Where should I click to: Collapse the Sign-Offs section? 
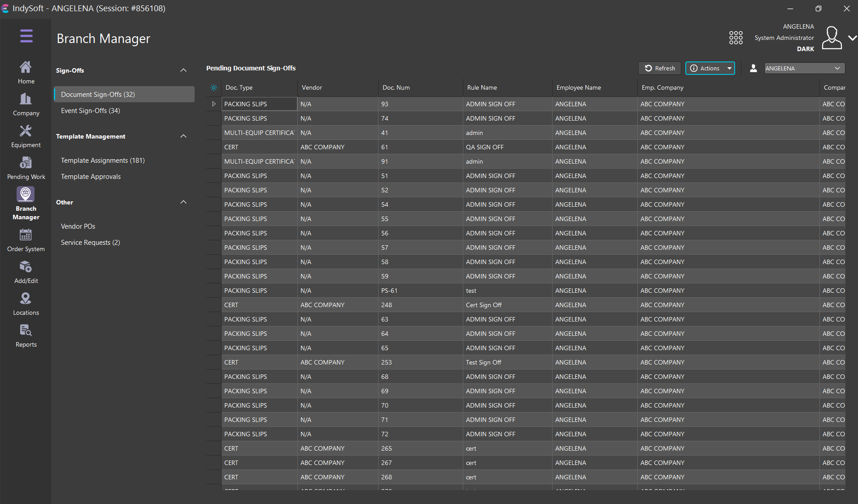pyautogui.click(x=183, y=70)
